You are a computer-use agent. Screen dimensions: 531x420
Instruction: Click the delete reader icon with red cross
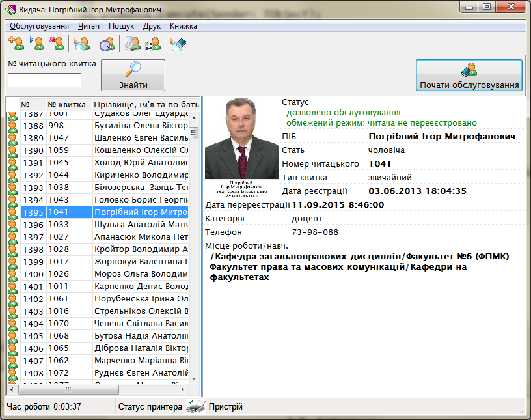point(57,44)
